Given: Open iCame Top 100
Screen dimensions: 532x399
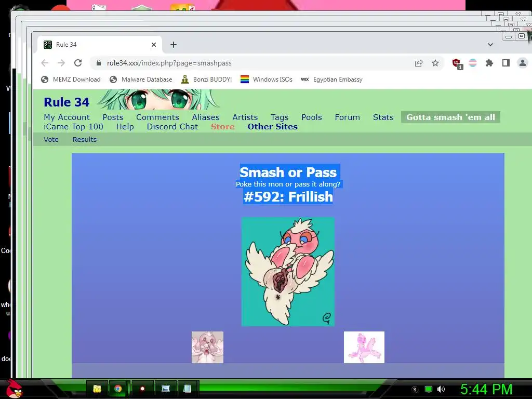Looking at the screenshot, I should pos(74,127).
